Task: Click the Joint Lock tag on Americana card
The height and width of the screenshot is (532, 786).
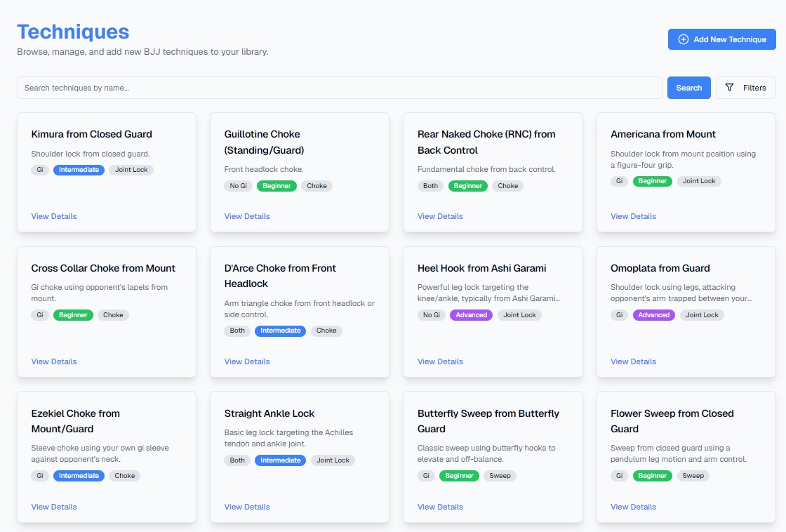Action: point(699,181)
